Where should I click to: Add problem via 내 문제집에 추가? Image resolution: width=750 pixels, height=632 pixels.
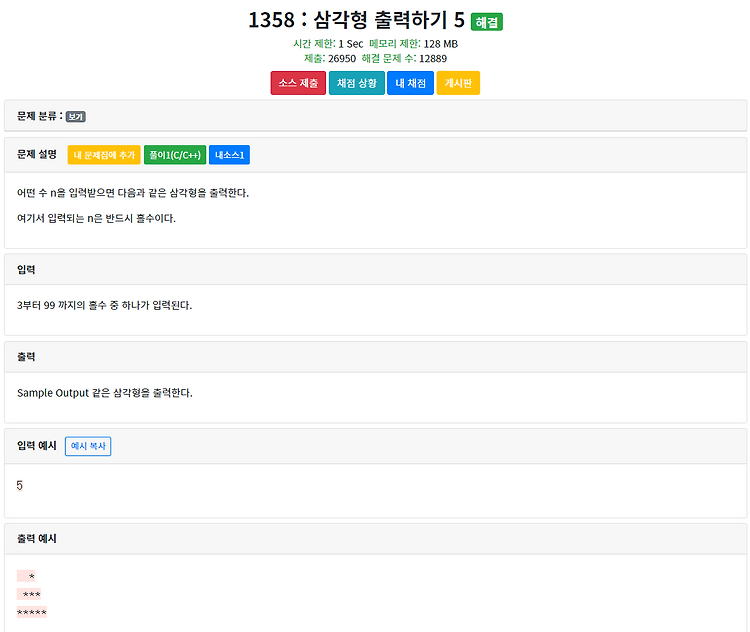pyautogui.click(x=104, y=155)
